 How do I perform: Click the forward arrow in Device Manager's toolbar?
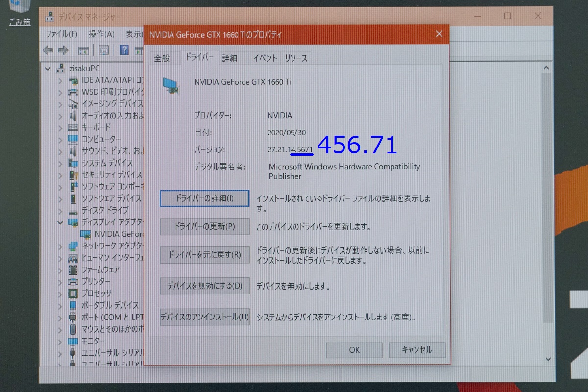click(63, 50)
